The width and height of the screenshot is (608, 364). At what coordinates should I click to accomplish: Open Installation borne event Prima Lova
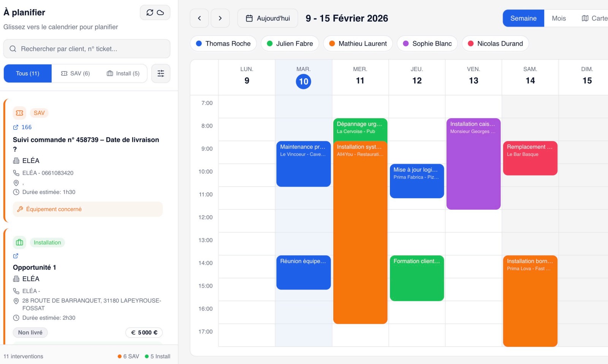(530, 301)
